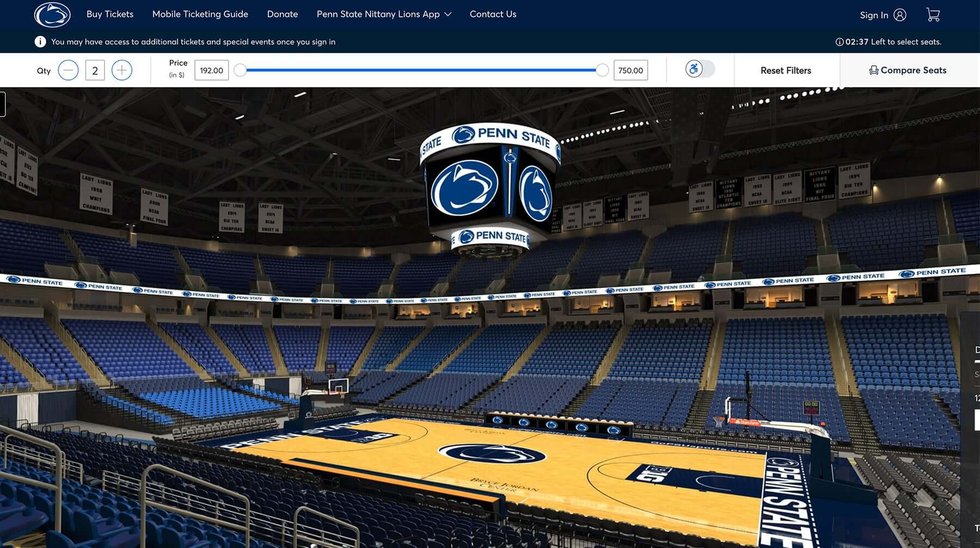This screenshot has width=980, height=548.
Task: Click minimum price slider handle
Action: (240, 70)
